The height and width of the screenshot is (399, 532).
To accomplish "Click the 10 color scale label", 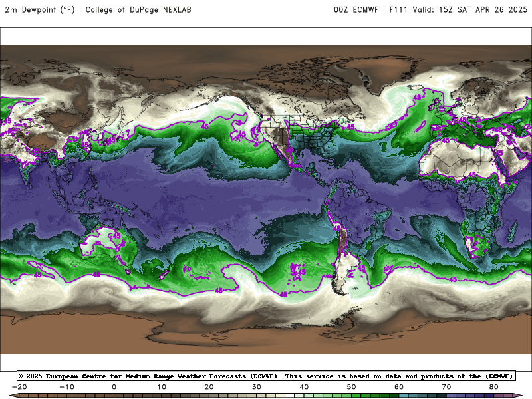I will [x=162, y=387].
